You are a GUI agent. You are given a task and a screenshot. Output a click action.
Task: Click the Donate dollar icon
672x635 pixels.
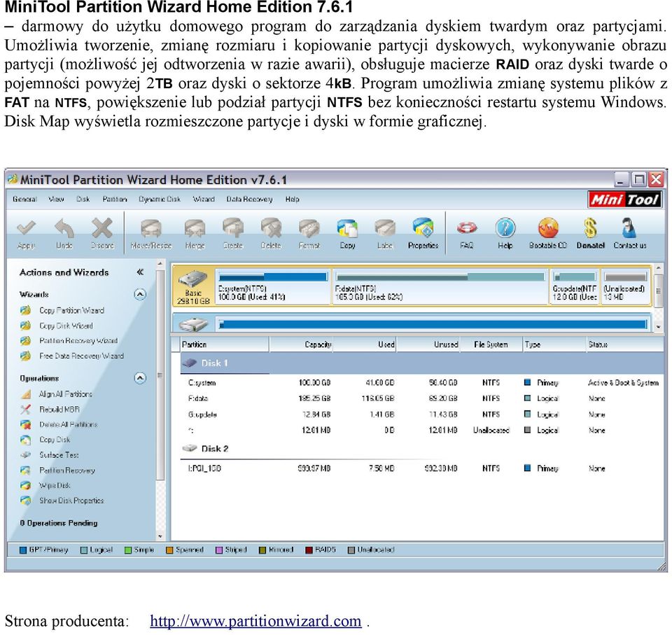pyautogui.click(x=590, y=228)
